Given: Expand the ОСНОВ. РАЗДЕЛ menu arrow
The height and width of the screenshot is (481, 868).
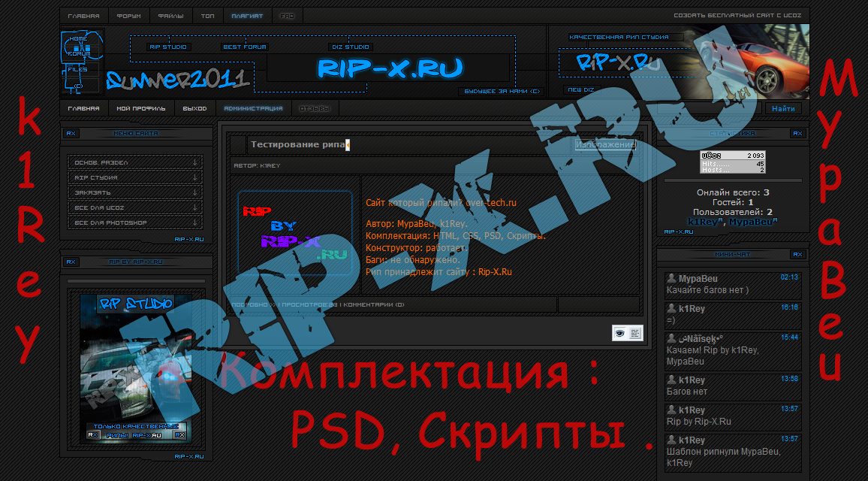Looking at the screenshot, I should [x=195, y=162].
